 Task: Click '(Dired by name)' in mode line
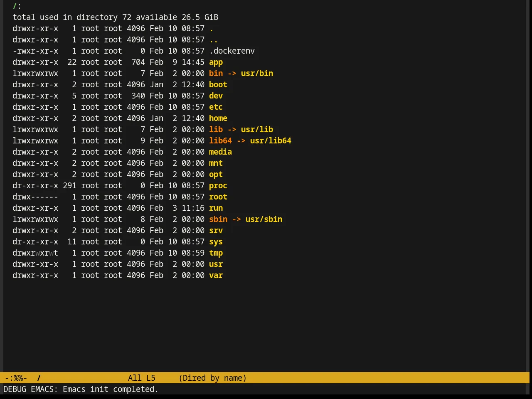pos(213,378)
